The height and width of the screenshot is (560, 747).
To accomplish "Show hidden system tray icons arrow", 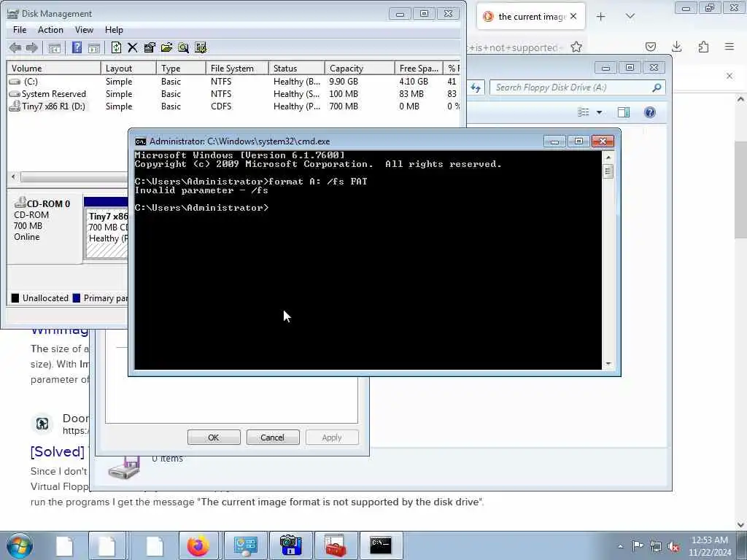I will pyautogui.click(x=620, y=547).
